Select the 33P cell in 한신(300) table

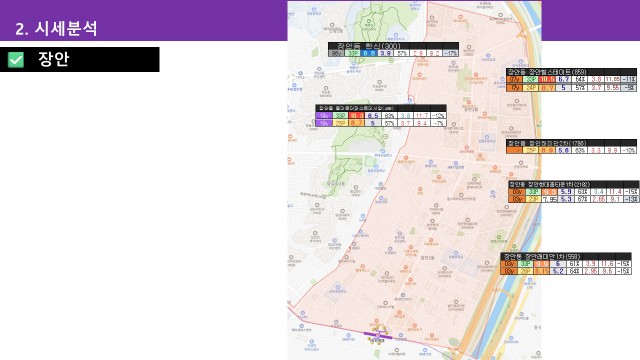353,53
